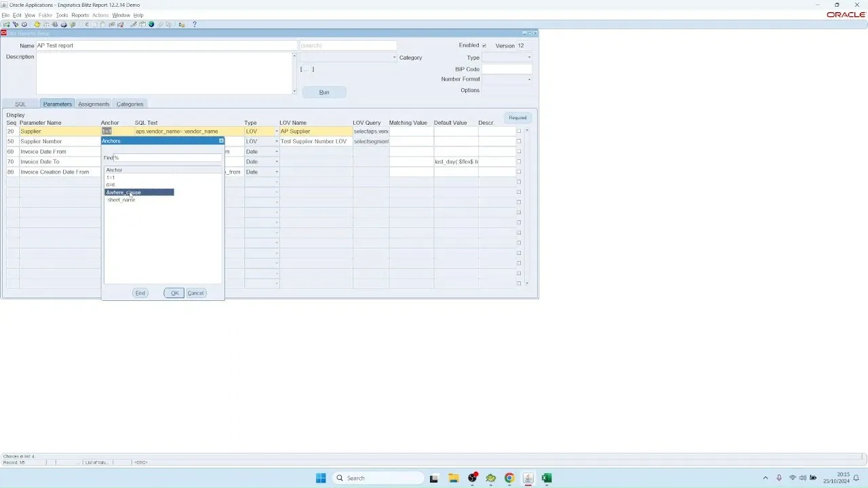Select the &where_clause anchor entry

click(139, 192)
